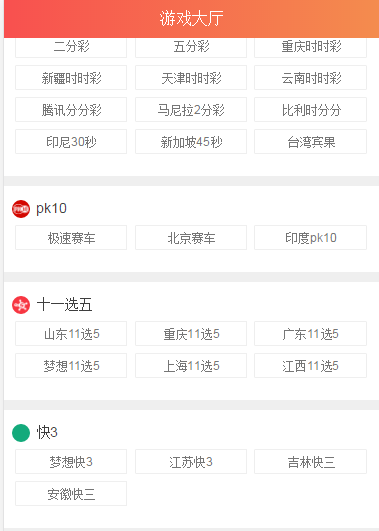Open 安徽快三 game
Screen dimensions: 379x531
coord(71,494)
